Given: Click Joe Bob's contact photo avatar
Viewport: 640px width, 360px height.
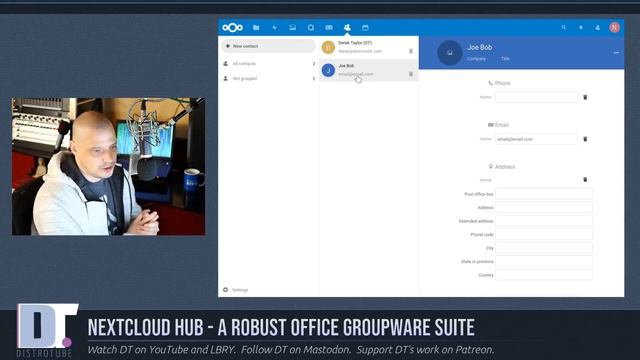Looking at the screenshot, I should (449, 53).
